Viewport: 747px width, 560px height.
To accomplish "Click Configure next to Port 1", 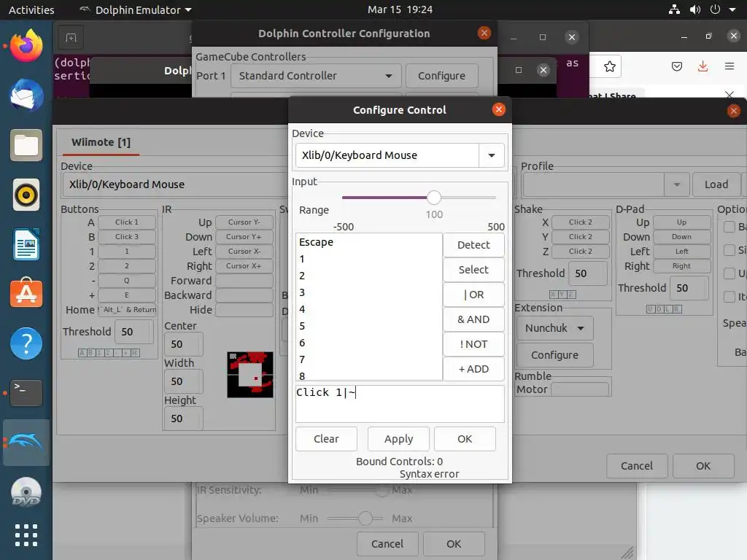I will click(x=441, y=76).
